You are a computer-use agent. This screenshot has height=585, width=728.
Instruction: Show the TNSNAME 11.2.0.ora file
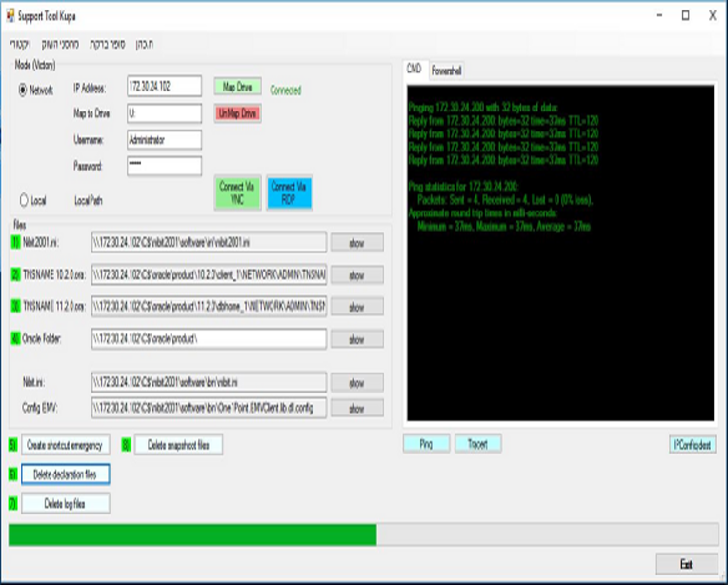click(x=356, y=307)
